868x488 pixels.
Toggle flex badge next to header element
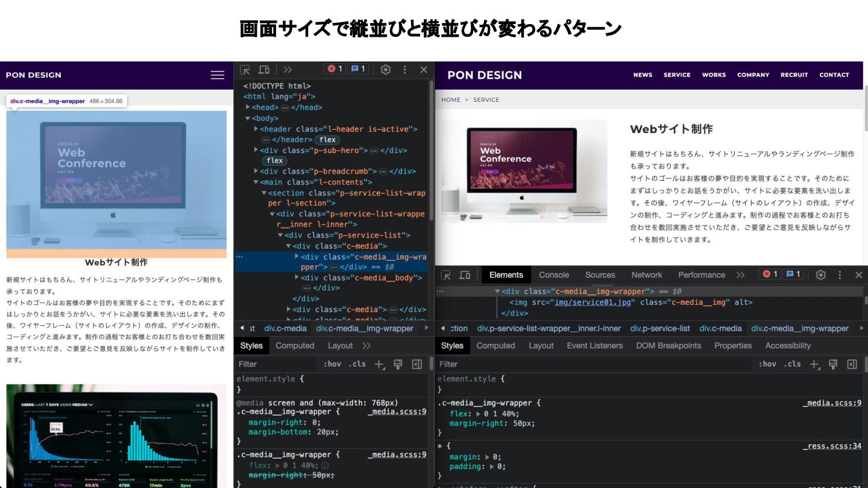[327, 140]
